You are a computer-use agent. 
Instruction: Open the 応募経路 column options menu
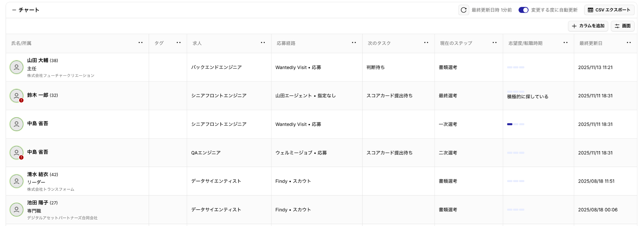point(354,43)
